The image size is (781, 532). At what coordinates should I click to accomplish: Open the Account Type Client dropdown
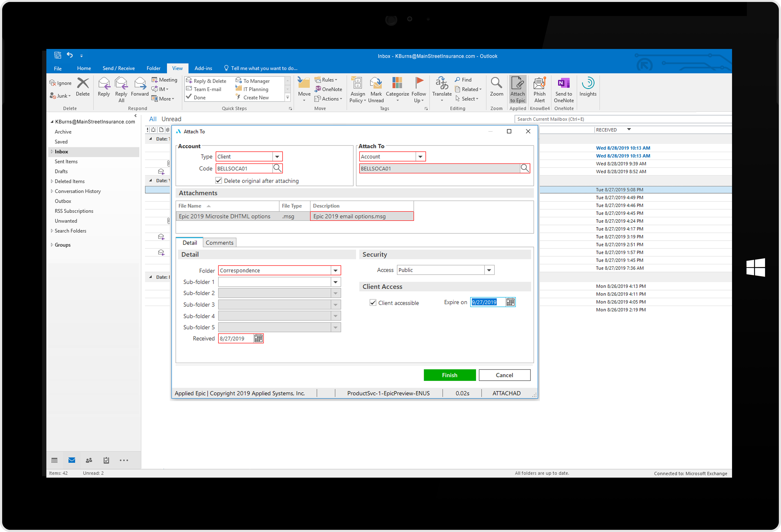coord(277,157)
